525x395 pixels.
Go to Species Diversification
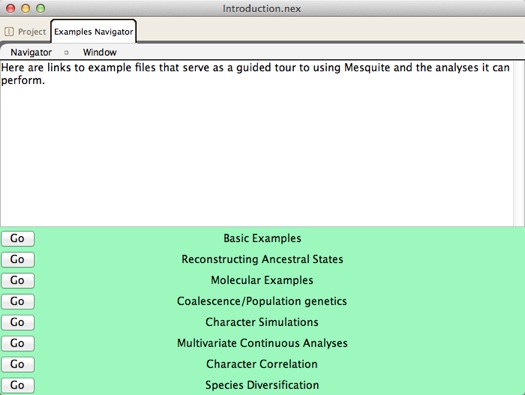pyautogui.click(x=18, y=385)
